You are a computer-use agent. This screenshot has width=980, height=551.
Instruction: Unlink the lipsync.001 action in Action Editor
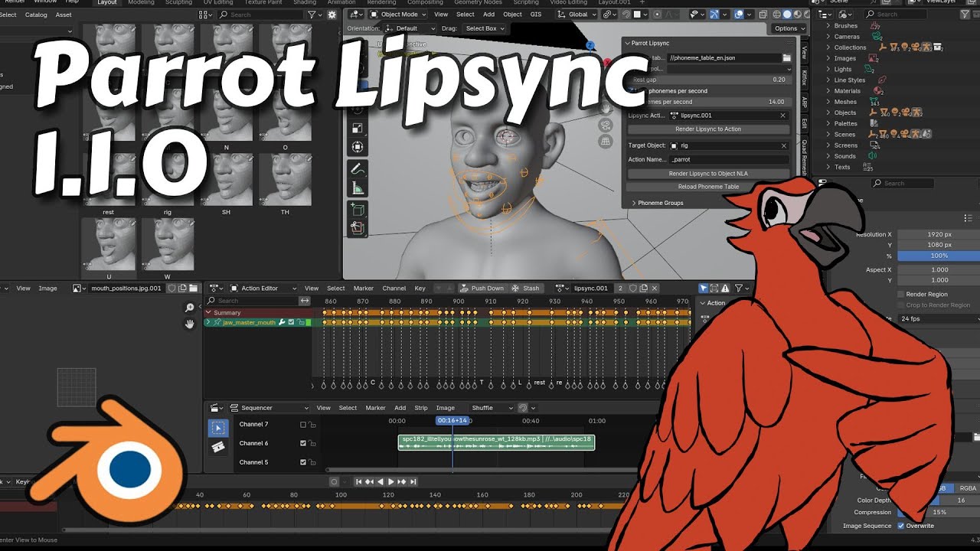click(654, 289)
